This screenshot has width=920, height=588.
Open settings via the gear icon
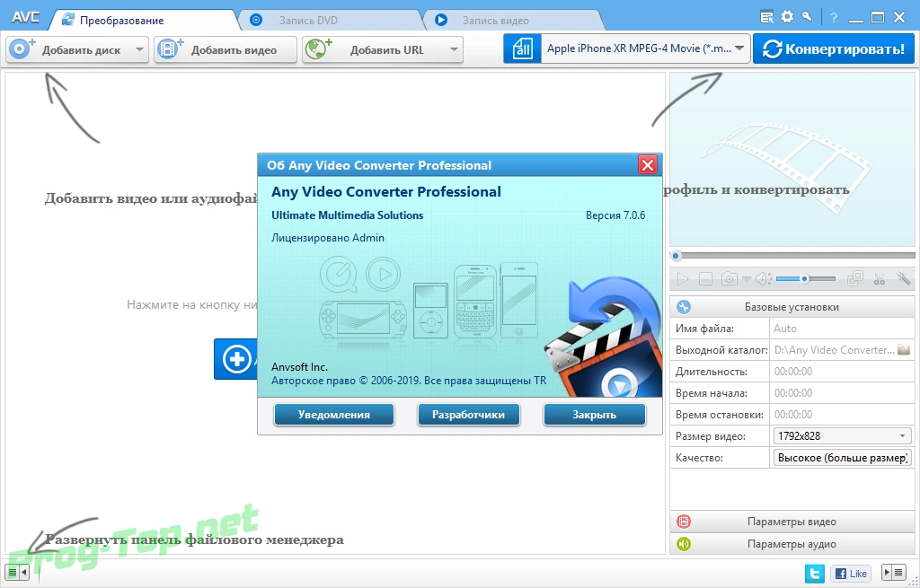click(787, 17)
